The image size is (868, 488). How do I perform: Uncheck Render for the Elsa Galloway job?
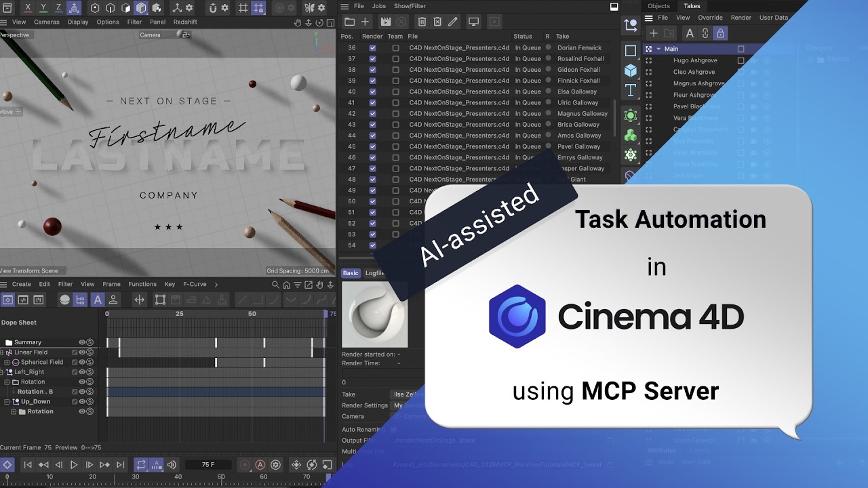tap(372, 91)
